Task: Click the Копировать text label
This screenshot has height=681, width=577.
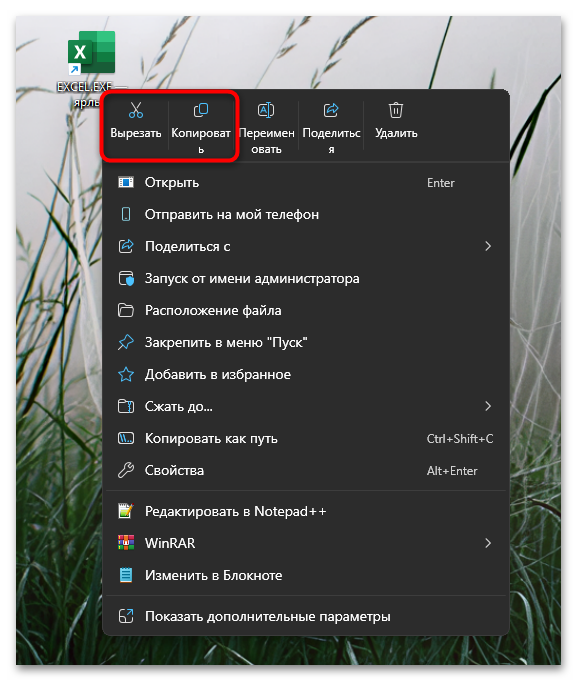Action: pyautogui.click(x=201, y=141)
